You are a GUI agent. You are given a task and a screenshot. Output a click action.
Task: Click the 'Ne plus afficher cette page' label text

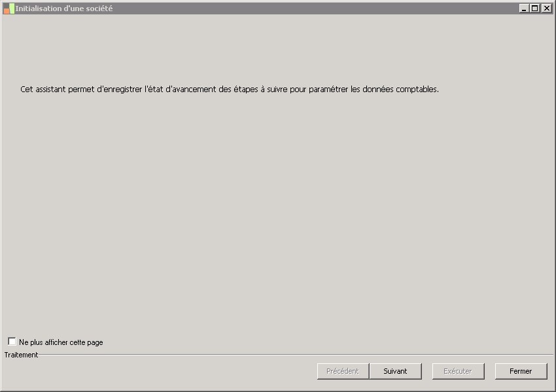(x=61, y=342)
